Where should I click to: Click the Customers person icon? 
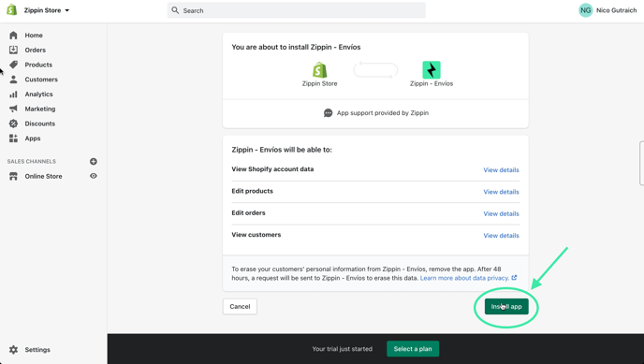tap(13, 80)
